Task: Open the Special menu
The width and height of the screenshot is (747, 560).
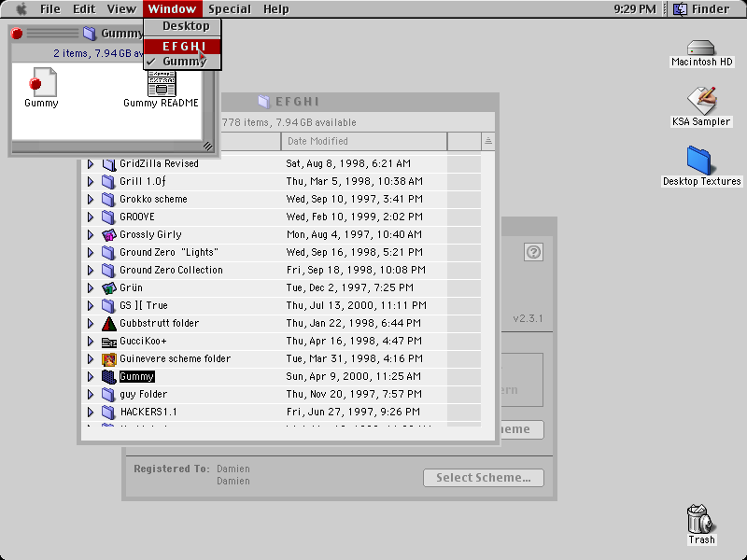Action: 230,9
